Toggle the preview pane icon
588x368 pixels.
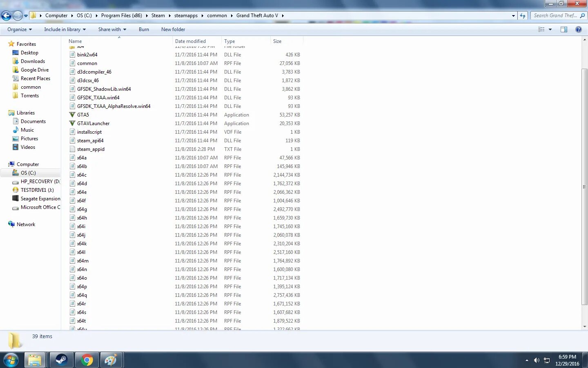pos(564,29)
